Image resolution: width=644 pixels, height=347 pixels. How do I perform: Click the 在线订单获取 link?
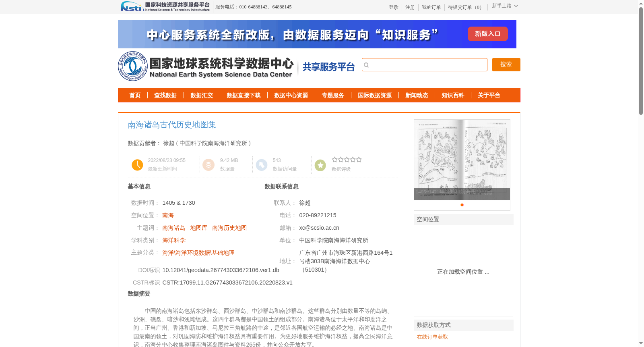432,337
